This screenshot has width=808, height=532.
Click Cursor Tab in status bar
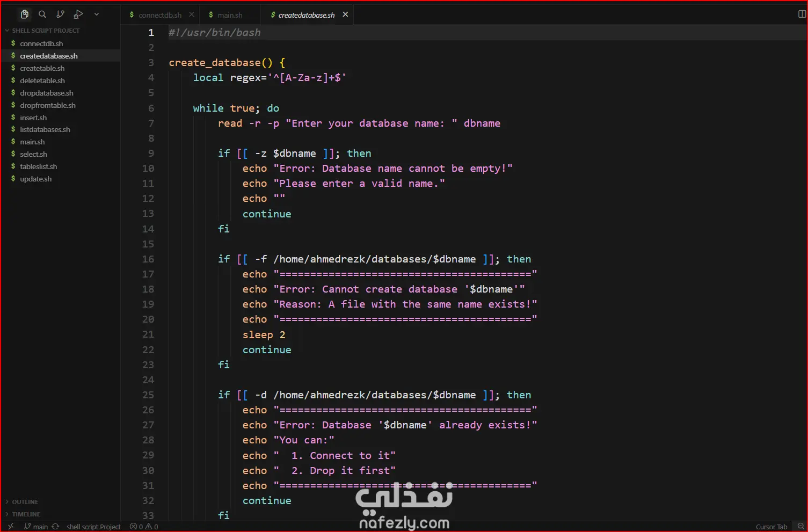pyautogui.click(x=771, y=527)
